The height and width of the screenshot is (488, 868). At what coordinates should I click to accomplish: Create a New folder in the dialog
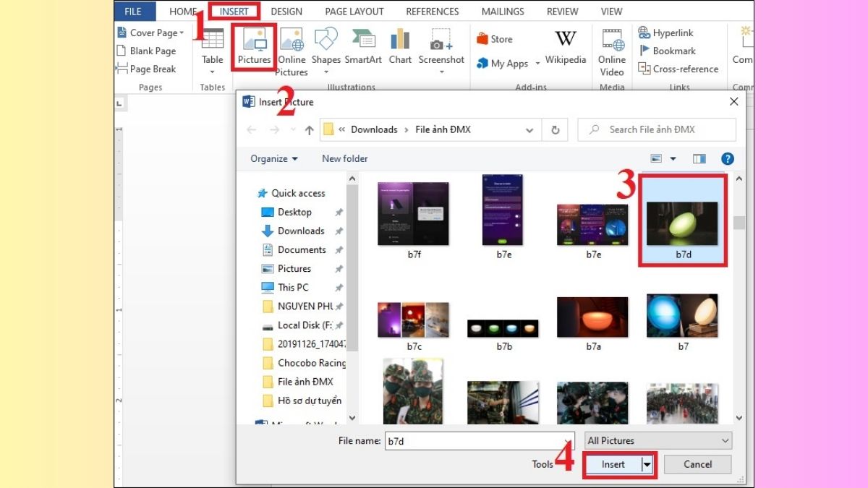click(344, 158)
